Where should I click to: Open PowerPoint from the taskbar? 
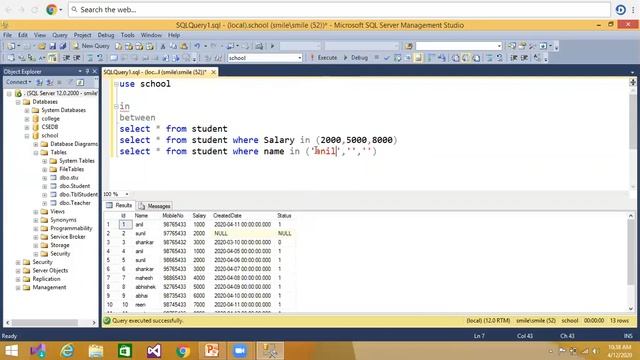click(211, 351)
